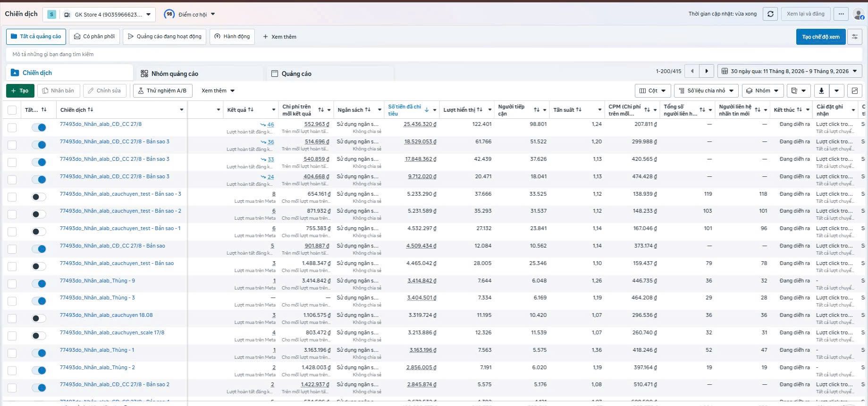Click Xem lại và đăng button
Screen dimensions: 868x406
point(805,14)
